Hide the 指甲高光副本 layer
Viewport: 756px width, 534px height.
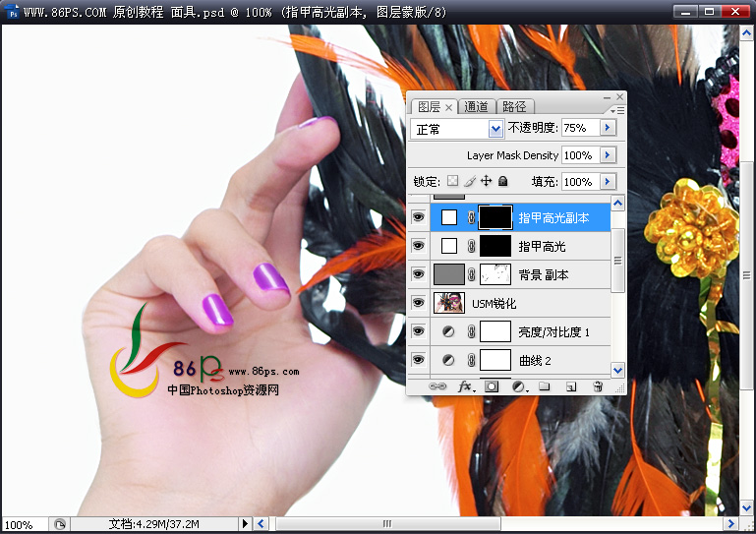coord(419,217)
